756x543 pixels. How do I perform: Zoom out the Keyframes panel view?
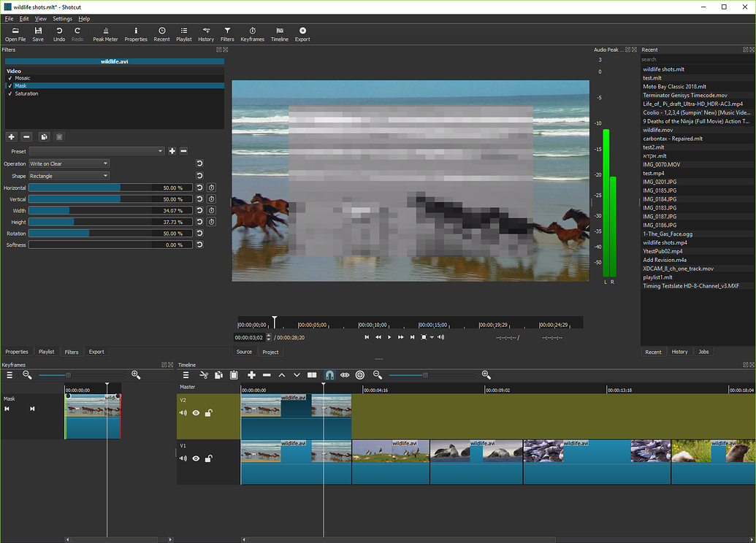(27, 375)
